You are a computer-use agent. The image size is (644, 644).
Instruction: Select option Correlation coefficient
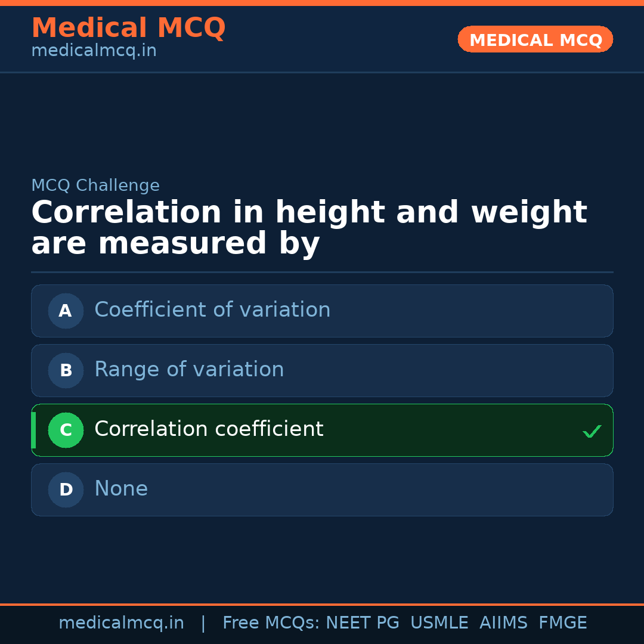pos(209,429)
